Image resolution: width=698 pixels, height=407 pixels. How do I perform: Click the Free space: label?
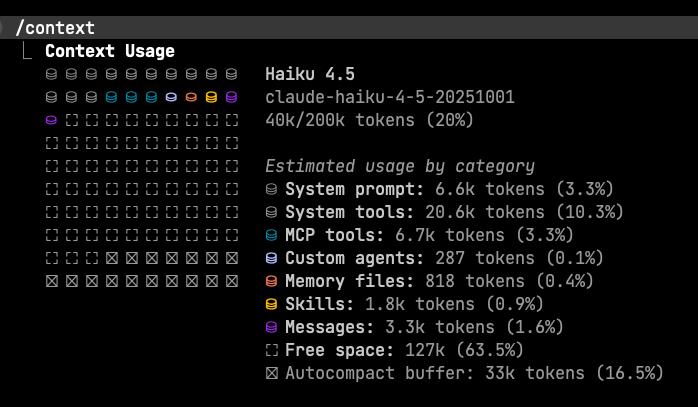tap(340, 350)
